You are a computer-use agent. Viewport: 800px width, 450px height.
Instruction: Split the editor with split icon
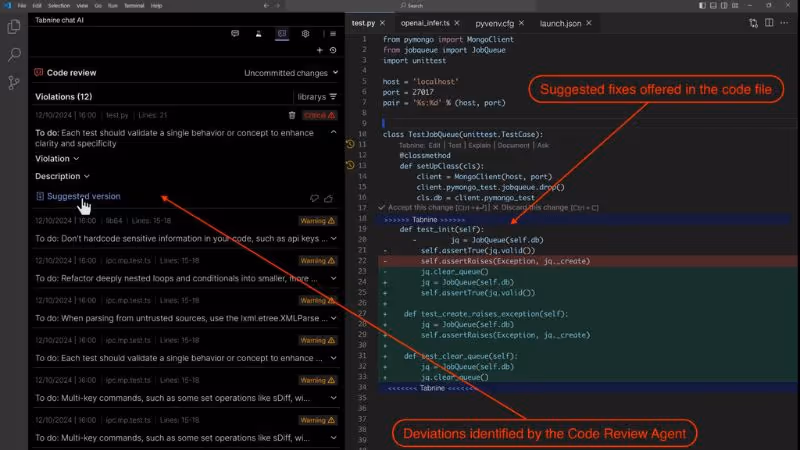coord(769,23)
